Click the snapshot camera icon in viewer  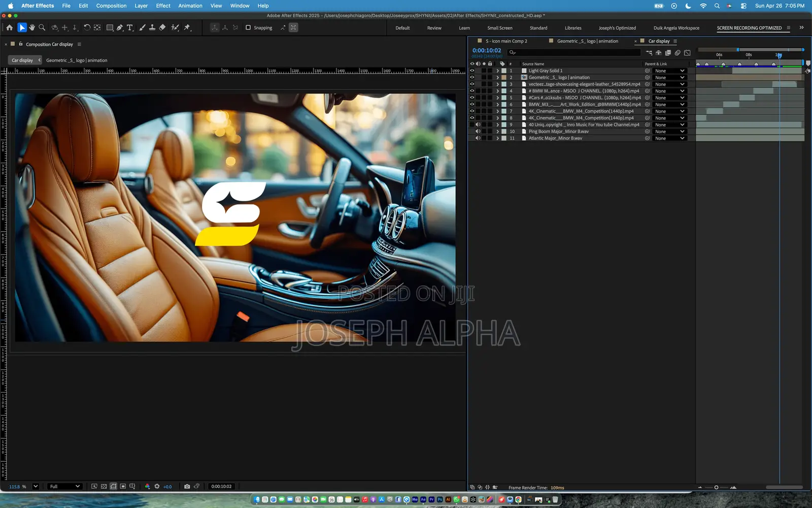click(187, 486)
